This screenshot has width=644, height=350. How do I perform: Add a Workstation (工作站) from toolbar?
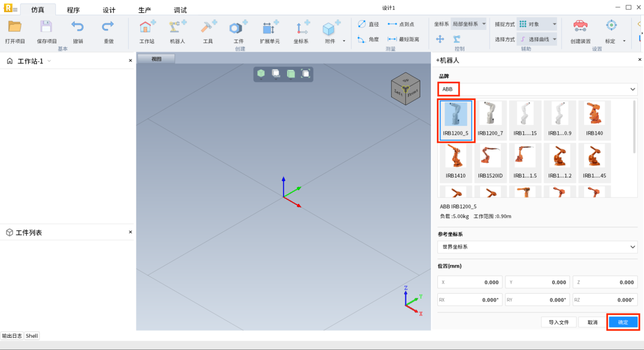click(147, 28)
